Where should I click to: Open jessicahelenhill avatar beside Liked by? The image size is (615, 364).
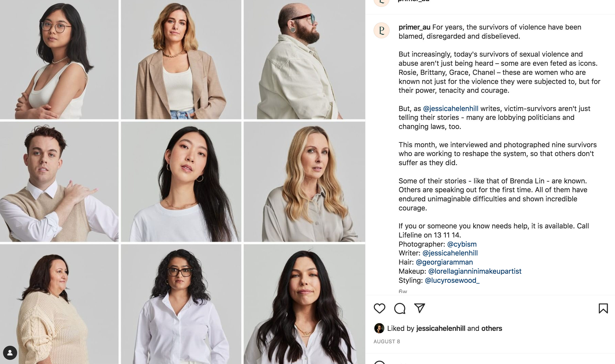(x=379, y=328)
